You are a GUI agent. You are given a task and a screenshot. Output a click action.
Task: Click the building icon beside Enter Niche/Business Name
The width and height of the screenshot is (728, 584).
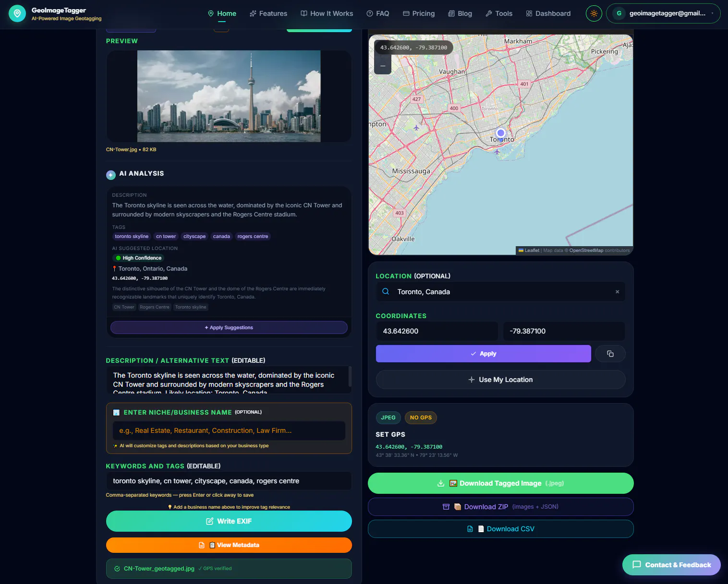click(x=116, y=413)
